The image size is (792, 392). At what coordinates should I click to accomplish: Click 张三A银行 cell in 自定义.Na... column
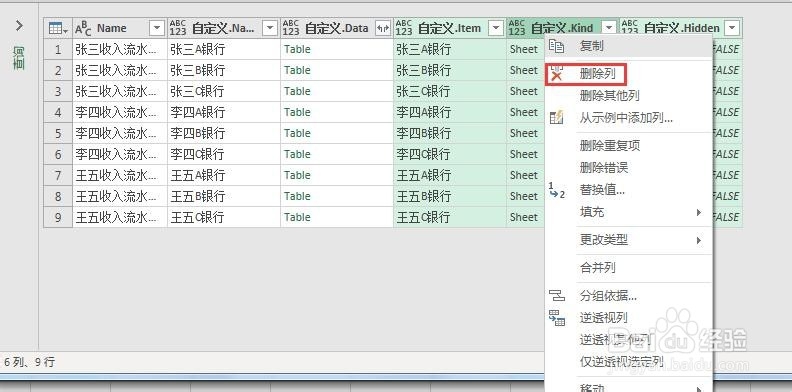[x=224, y=50]
